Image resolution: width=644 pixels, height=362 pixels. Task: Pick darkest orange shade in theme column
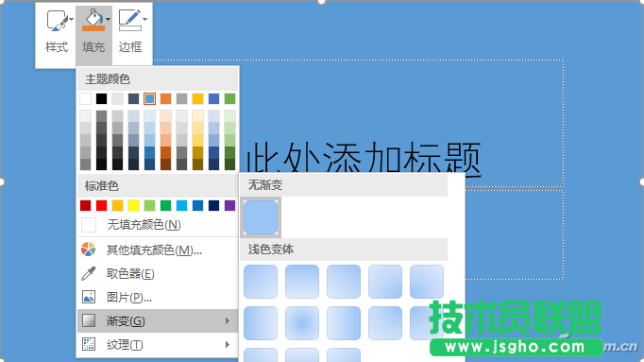(x=165, y=164)
